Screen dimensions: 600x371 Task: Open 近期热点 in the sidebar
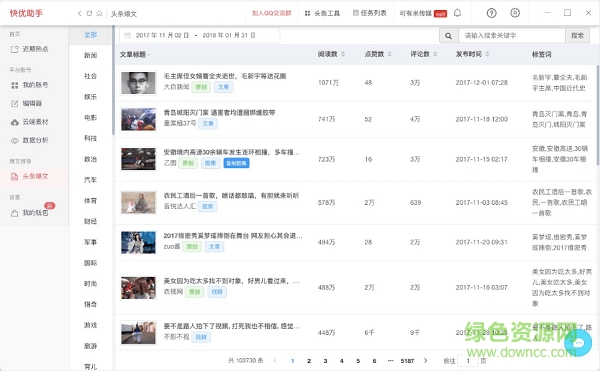(x=30, y=49)
